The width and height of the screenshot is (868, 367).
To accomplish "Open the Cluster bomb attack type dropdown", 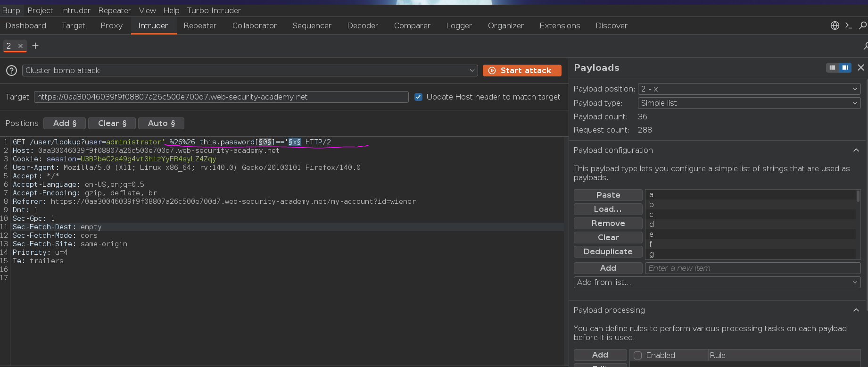I will (x=250, y=71).
